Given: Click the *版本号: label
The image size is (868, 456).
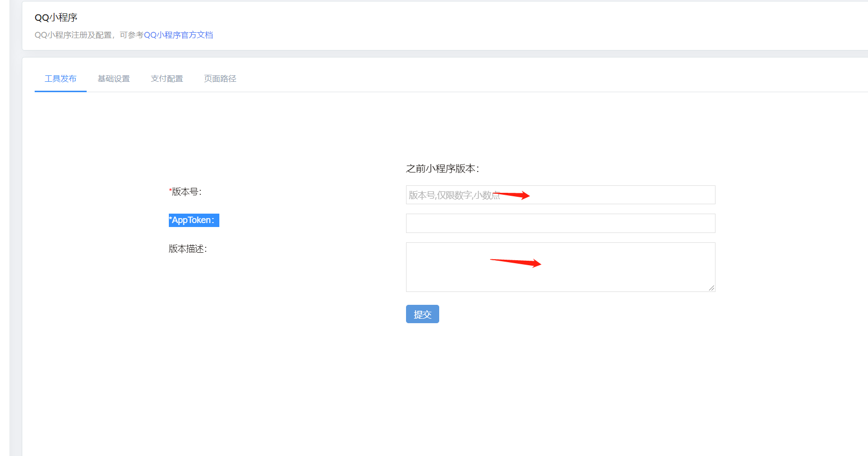Looking at the screenshot, I should tap(185, 192).
